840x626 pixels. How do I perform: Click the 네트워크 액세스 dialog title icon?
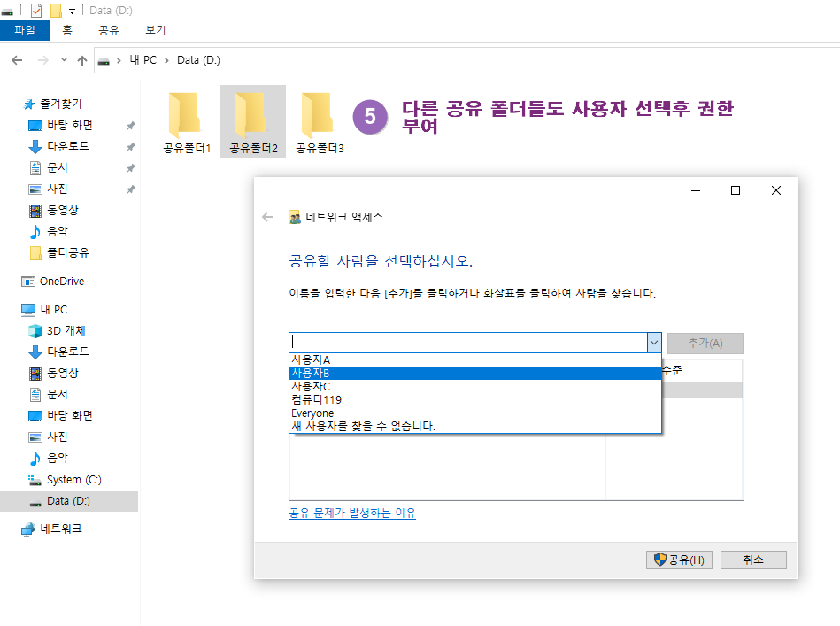[295, 217]
